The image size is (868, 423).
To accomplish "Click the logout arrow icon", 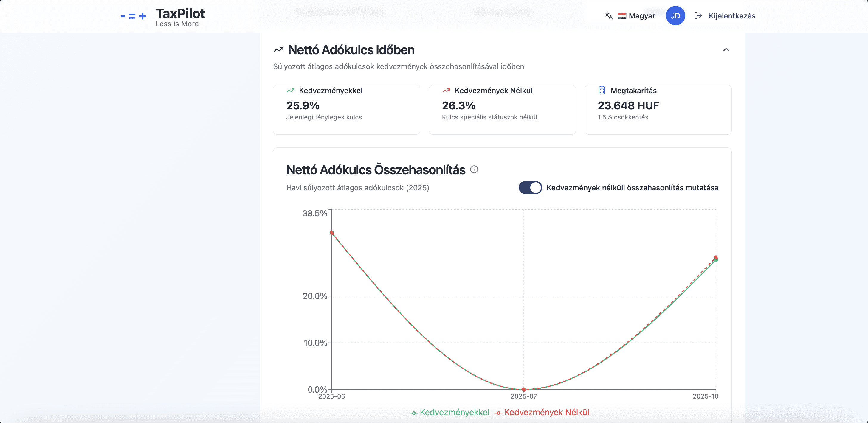I will [698, 16].
